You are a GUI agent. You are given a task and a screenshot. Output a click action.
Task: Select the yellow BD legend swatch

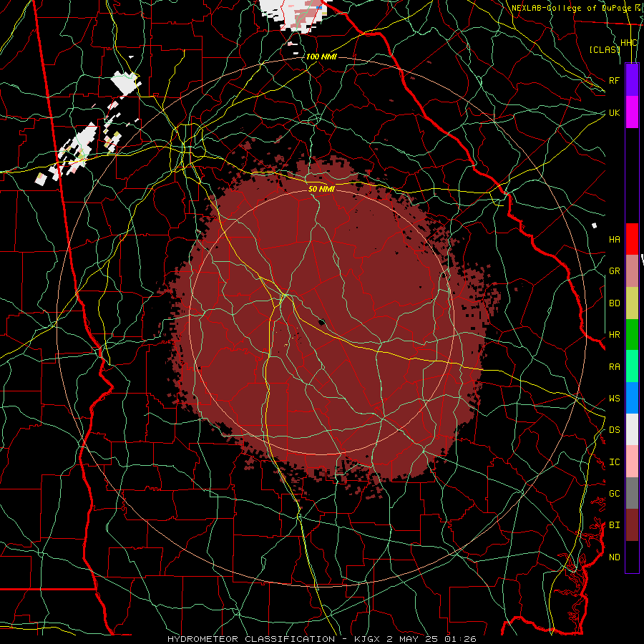(x=632, y=303)
